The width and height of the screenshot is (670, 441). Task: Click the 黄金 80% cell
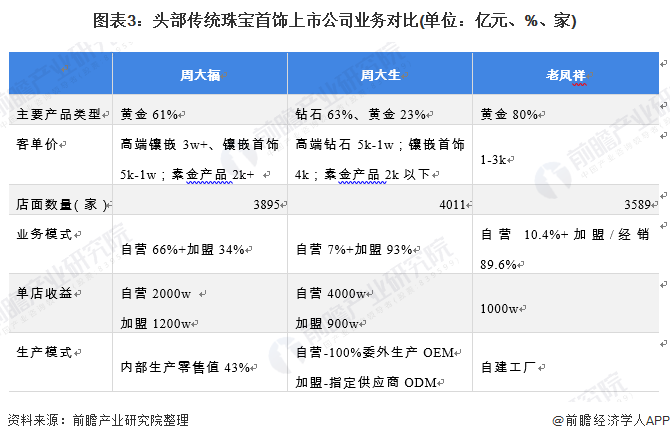click(x=509, y=114)
